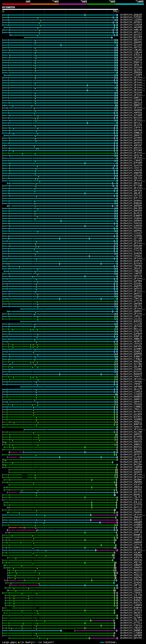
Task: Click the purple ~60% identity legend segment
Action: (x=73, y=4)
